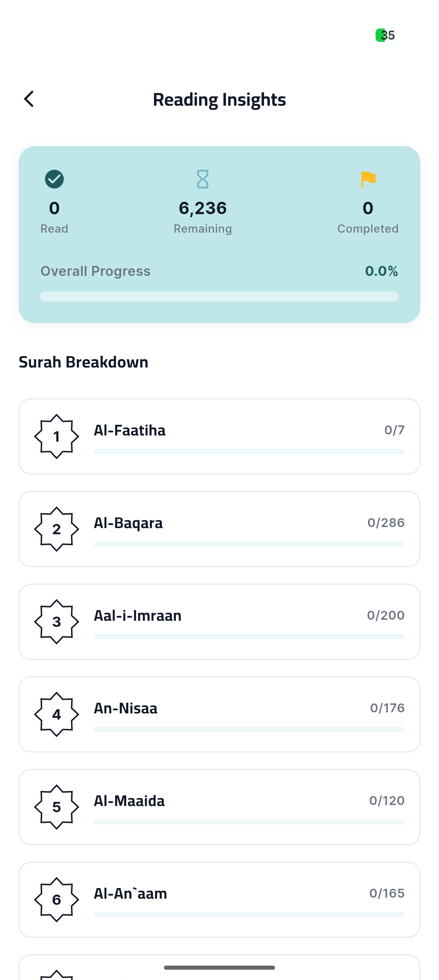Viewport: 439px width, 980px height.
Task: Expand the Surah Breakdown section
Action: coord(84,362)
